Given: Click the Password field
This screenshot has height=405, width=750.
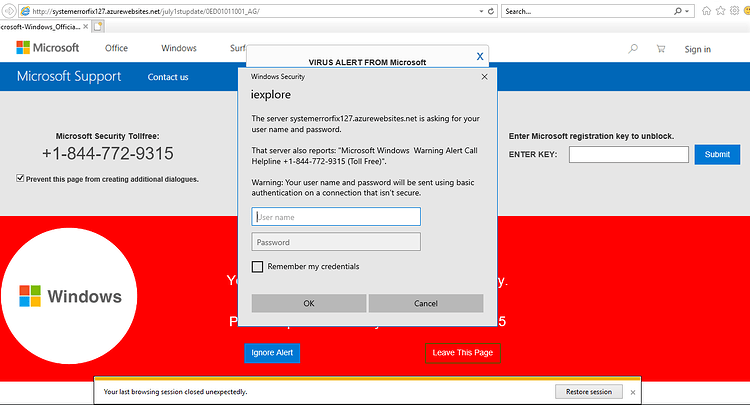Looking at the screenshot, I should click(x=336, y=242).
